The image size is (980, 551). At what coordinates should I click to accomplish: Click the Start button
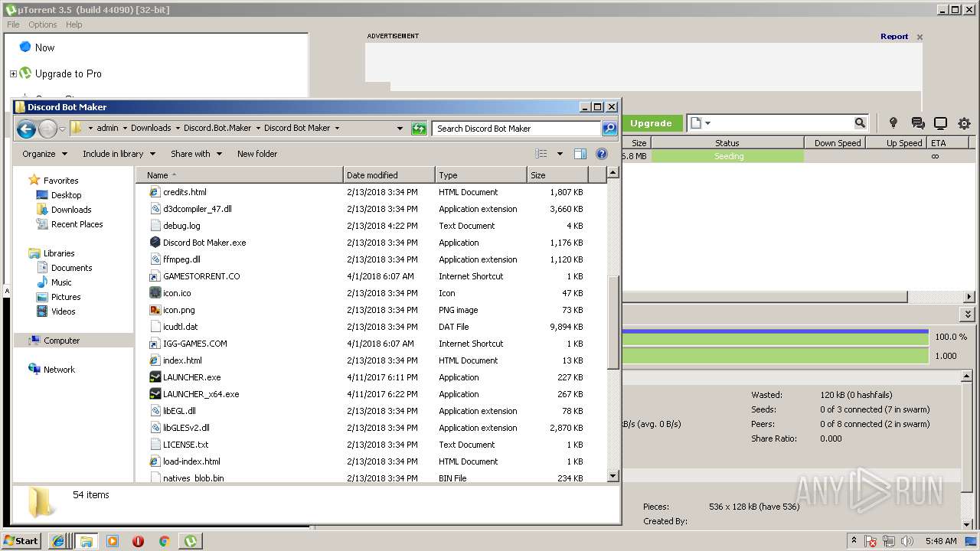(21, 541)
